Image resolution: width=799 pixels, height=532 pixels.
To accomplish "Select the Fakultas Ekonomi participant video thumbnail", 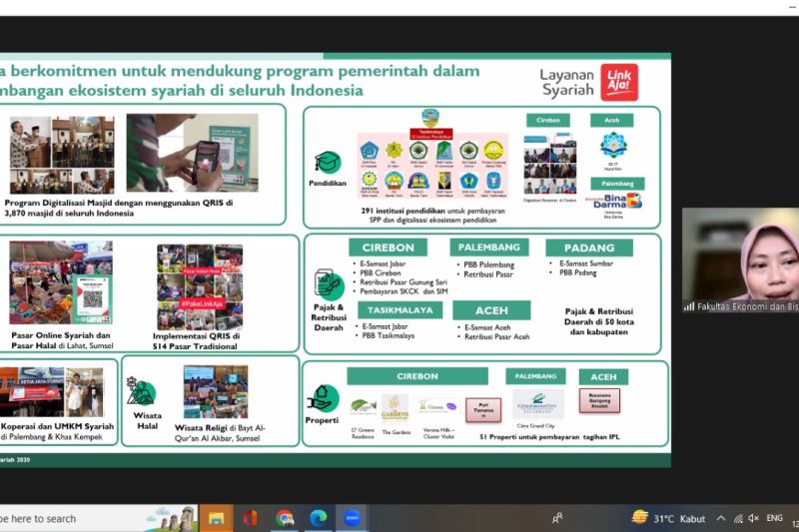I will [x=740, y=261].
